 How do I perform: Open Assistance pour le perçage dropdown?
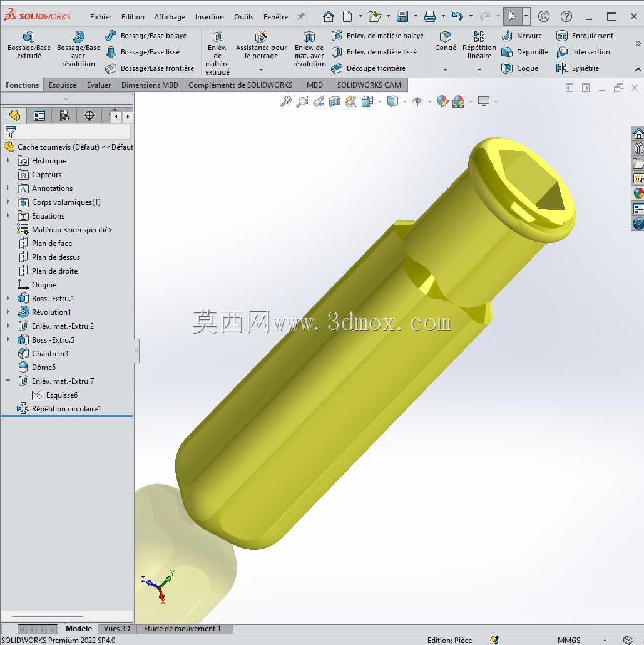click(261, 70)
